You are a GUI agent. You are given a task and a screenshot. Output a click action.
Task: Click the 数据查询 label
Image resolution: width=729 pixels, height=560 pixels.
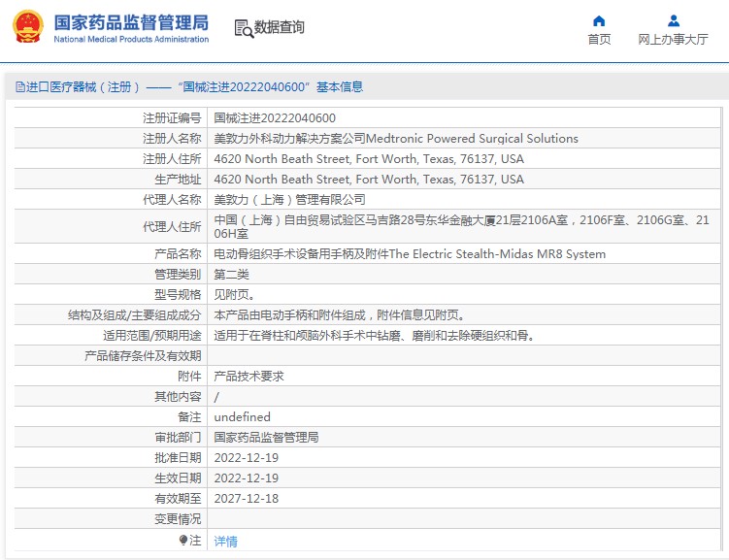click(279, 27)
